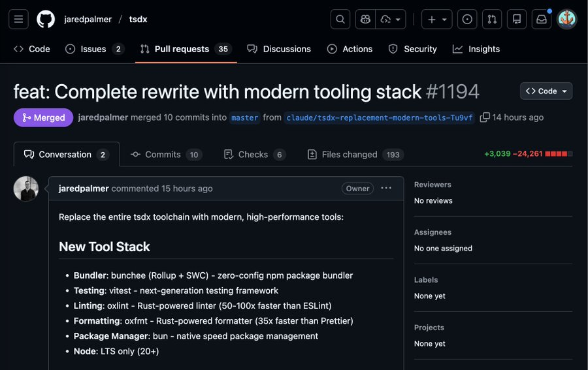
Task: Open the comment options ellipsis menu
Action: (x=386, y=189)
